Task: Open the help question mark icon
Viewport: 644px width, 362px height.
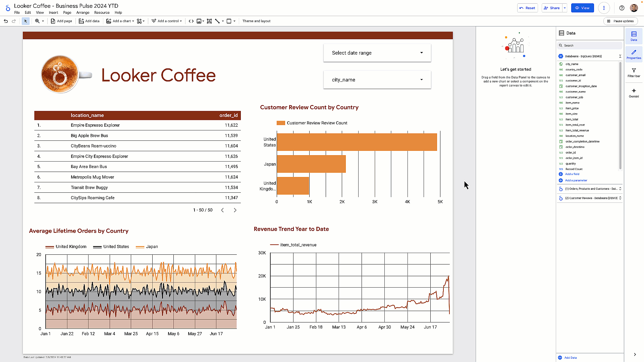Action: 622,8
